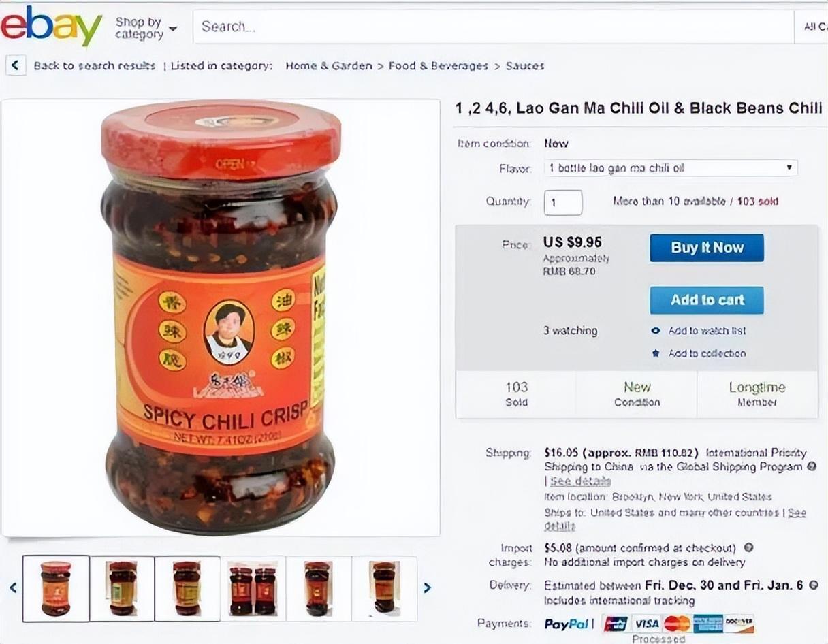This screenshot has width=828, height=644.
Task: Go to the Sauces category breadcrumb
Action: coord(524,66)
